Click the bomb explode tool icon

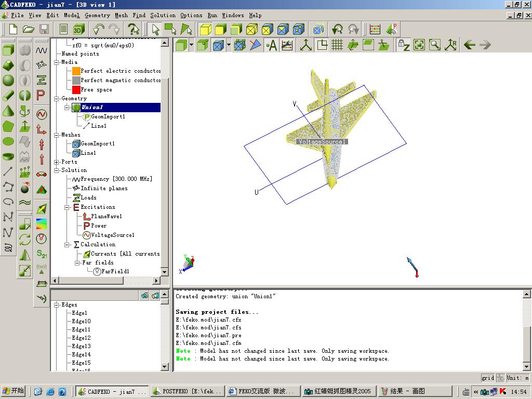(x=25, y=188)
